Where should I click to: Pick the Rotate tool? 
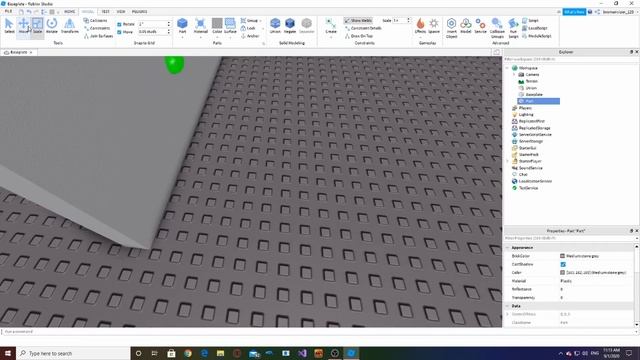[x=52, y=26]
